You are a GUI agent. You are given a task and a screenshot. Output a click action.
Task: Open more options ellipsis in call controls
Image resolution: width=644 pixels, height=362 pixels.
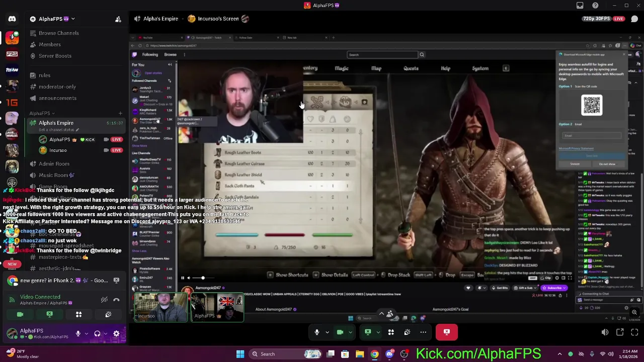tap(423, 332)
